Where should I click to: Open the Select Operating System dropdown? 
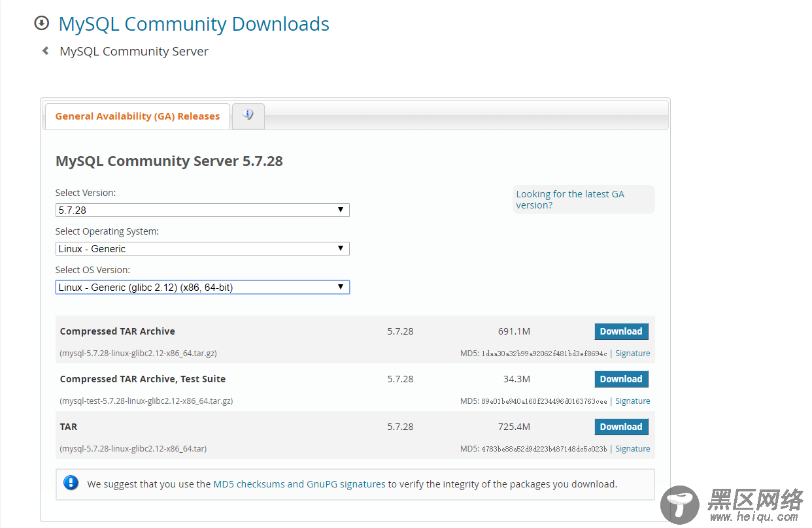[x=203, y=249]
